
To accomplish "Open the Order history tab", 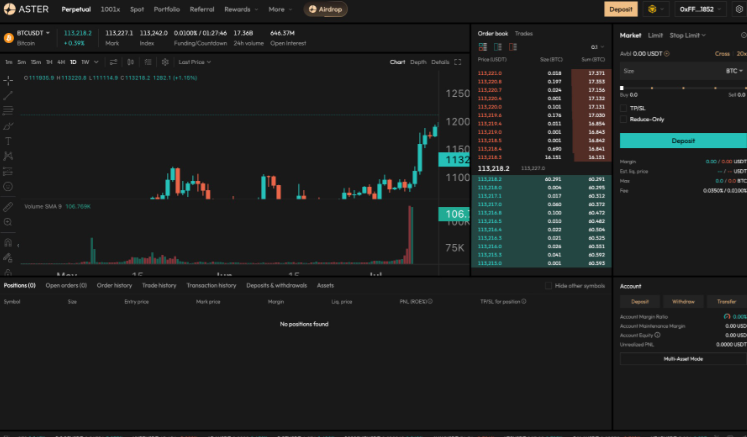I will (114, 285).
